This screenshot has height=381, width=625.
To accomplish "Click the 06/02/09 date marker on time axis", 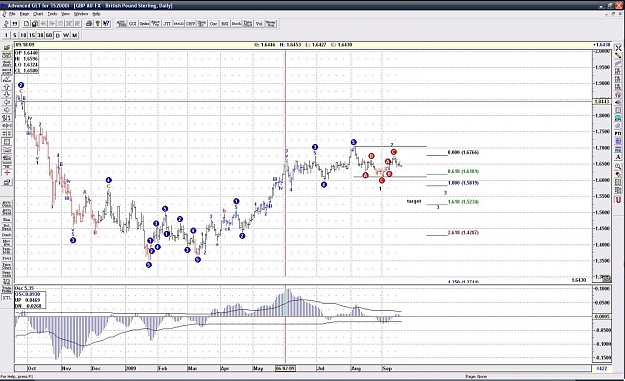I will click(285, 368).
